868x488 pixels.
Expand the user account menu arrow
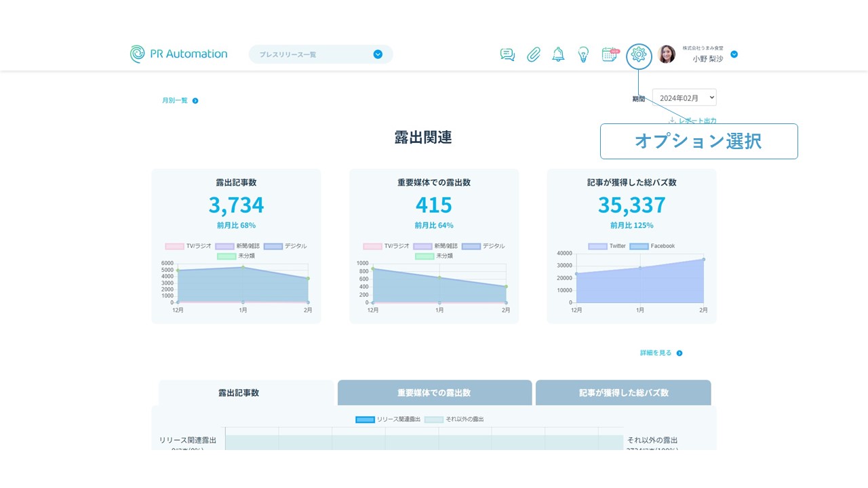(x=734, y=54)
